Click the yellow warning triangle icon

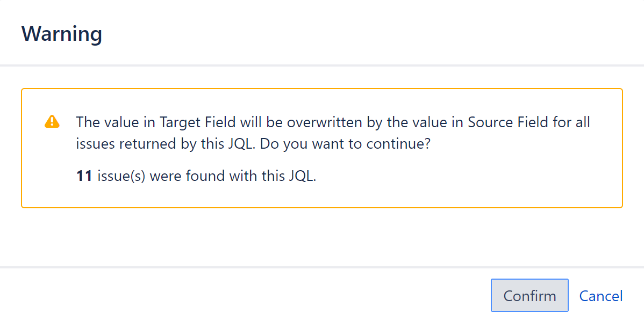(x=52, y=122)
